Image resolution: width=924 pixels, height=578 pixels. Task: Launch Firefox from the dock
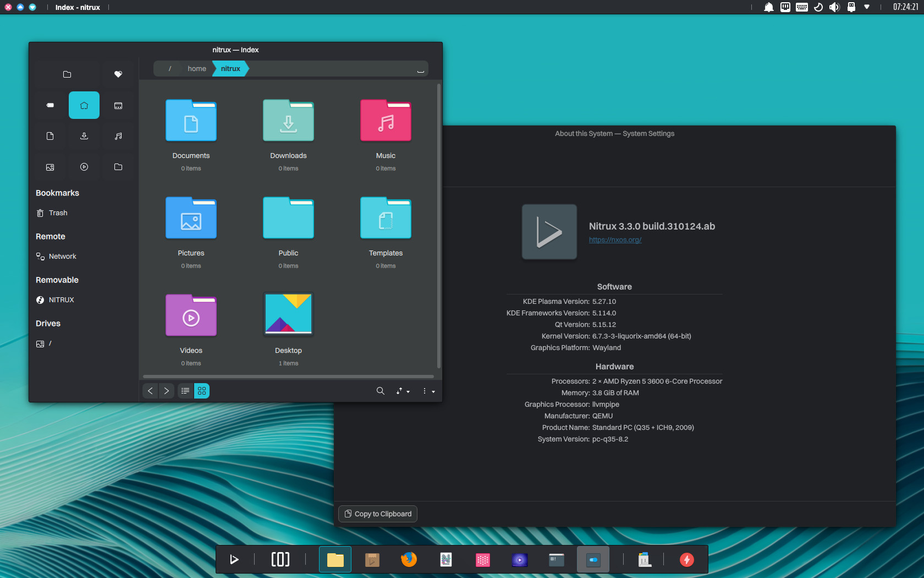[409, 560]
